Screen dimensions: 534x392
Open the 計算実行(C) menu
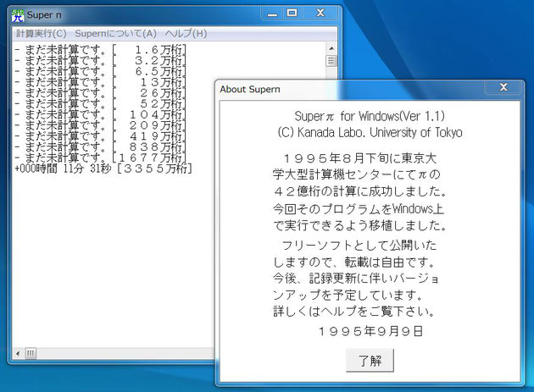coord(42,33)
